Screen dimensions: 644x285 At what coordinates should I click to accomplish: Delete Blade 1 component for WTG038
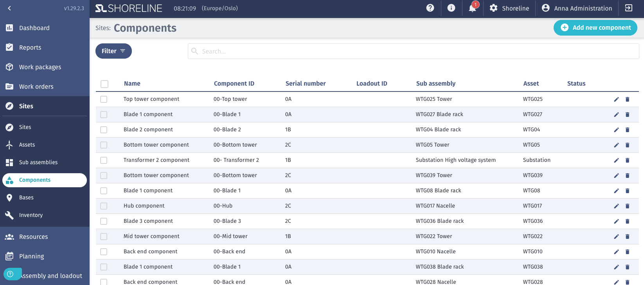[x=627, y=267]
